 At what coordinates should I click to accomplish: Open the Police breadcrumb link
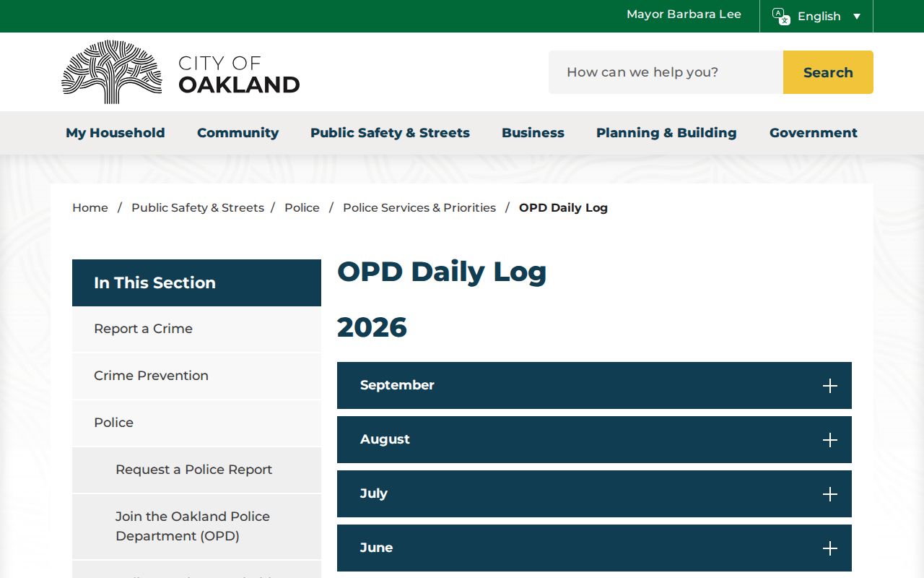pyautogui.click(x=302, y=208)
